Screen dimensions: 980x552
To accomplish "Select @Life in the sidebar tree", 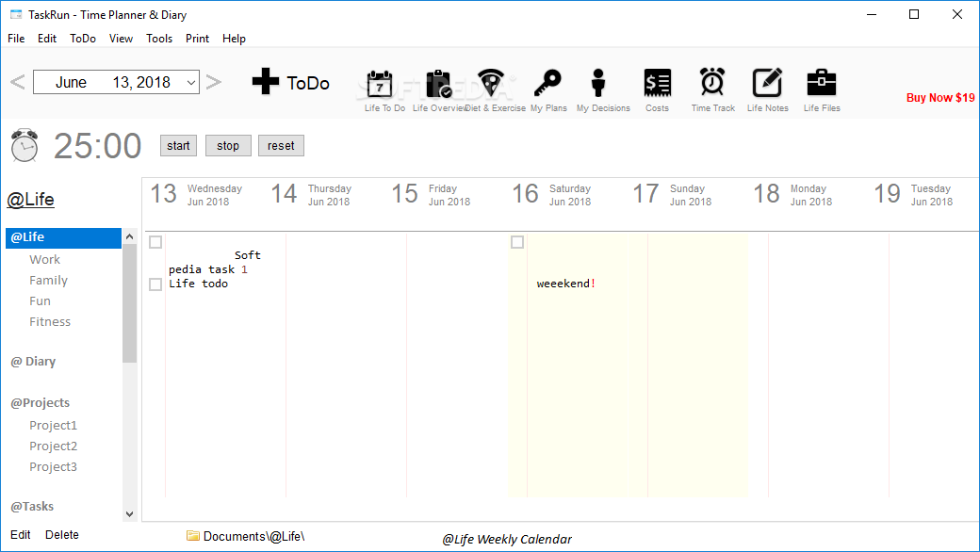I will coord(63,237).
